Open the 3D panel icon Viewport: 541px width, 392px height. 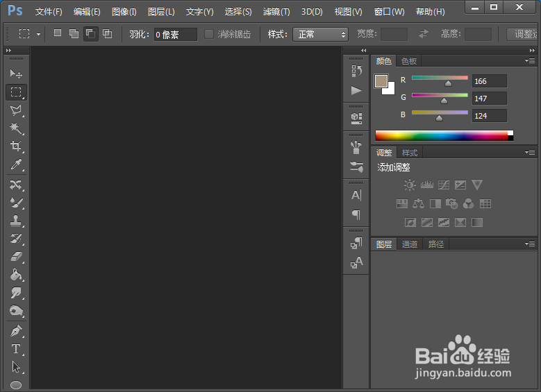coord(356,118)
